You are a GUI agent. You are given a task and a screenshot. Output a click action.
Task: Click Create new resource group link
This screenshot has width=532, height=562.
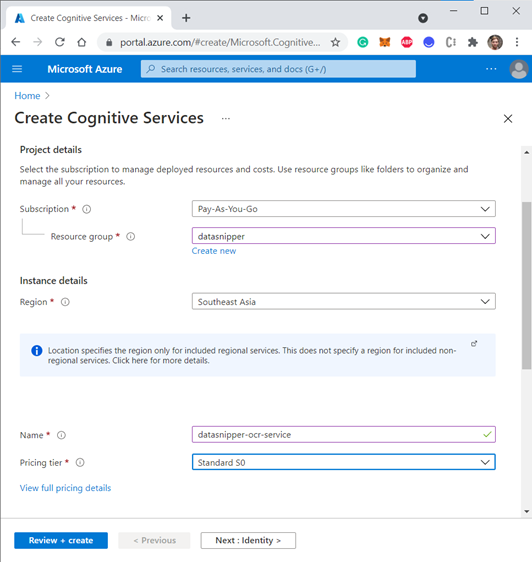(214, 251)
